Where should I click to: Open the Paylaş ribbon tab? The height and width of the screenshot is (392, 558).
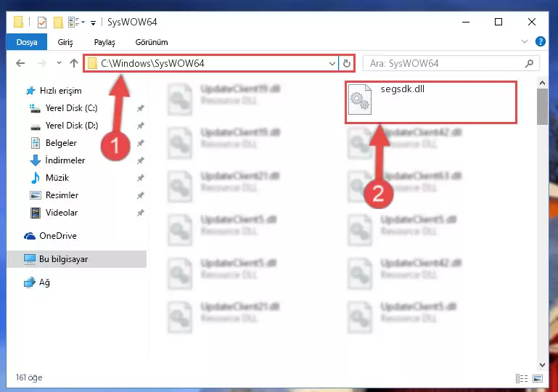coord(104,42)
